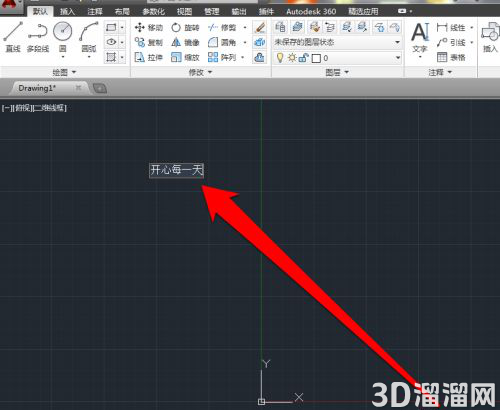Open the 修剪 dropdown arrow
This screenshot has height=411, width=500.
[245, 27]
